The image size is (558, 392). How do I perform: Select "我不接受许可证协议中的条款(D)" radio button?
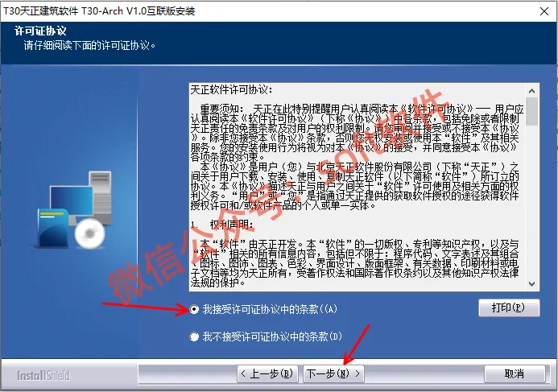tap(194, 336)
